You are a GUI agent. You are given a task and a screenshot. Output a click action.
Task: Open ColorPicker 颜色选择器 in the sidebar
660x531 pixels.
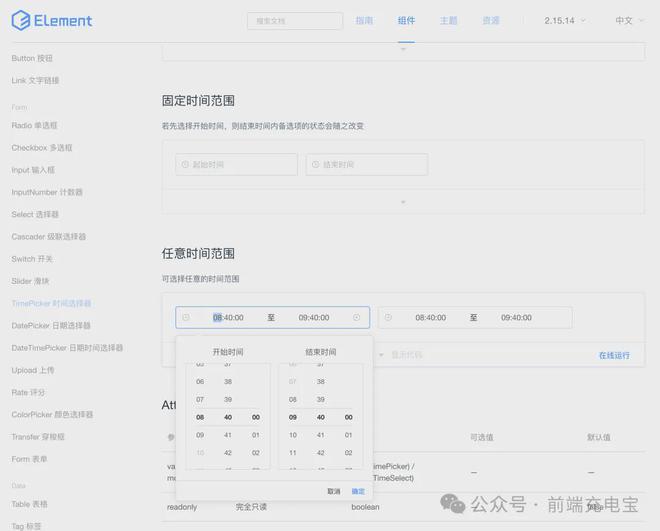click(52, 415)
